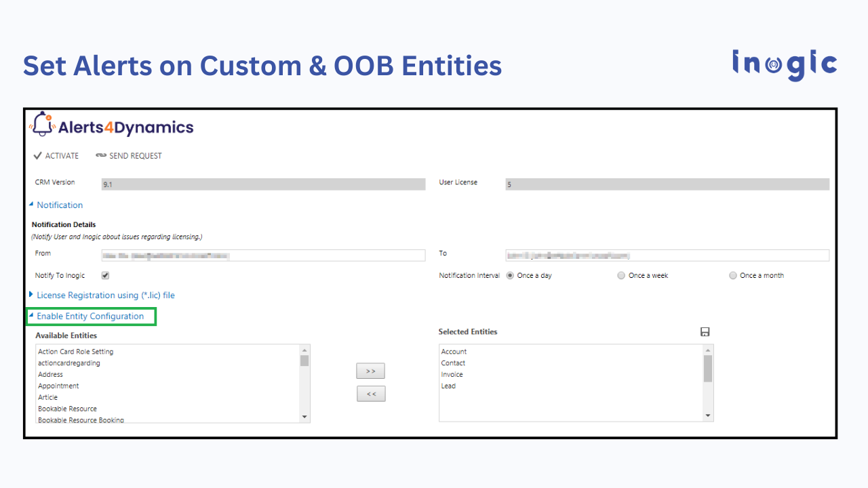This screenshot has height=488, width=868.
Task: Select Invoice in Selected Entities list
Action: coord(452,374)
